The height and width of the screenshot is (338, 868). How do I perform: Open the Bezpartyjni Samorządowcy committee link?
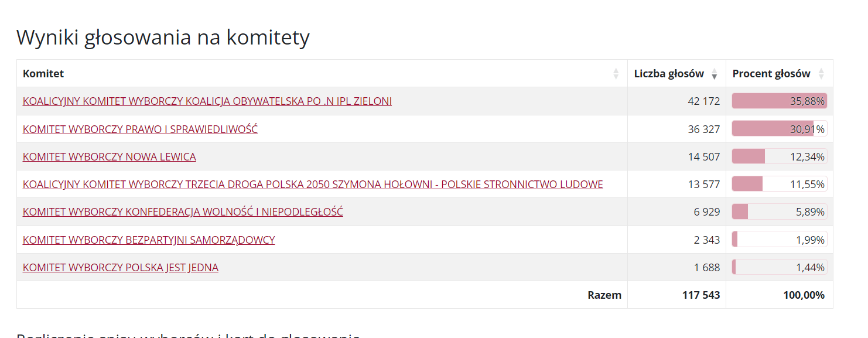[x=149, y=240]
